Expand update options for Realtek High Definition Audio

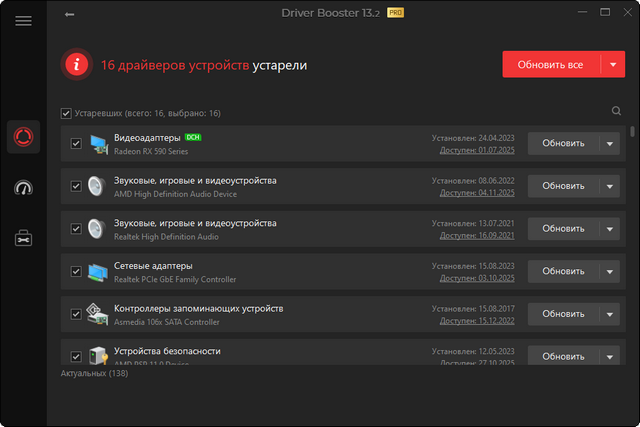(610, 229)
